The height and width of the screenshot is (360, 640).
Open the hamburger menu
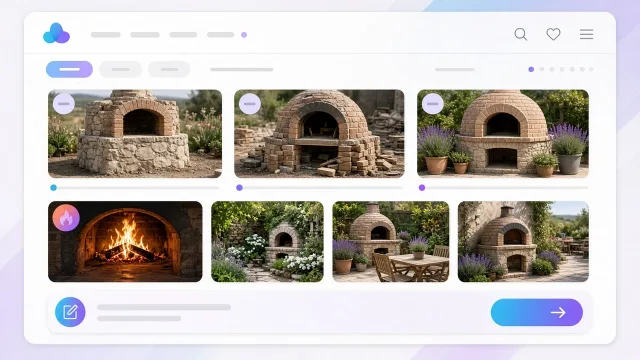(x=586, y=34)
